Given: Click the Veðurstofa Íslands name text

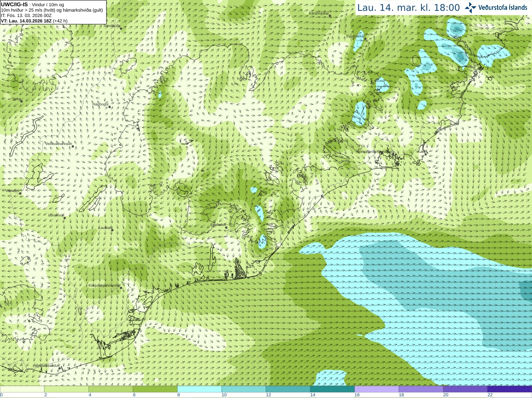Looking at the screenshot, I should pos(502,7).
